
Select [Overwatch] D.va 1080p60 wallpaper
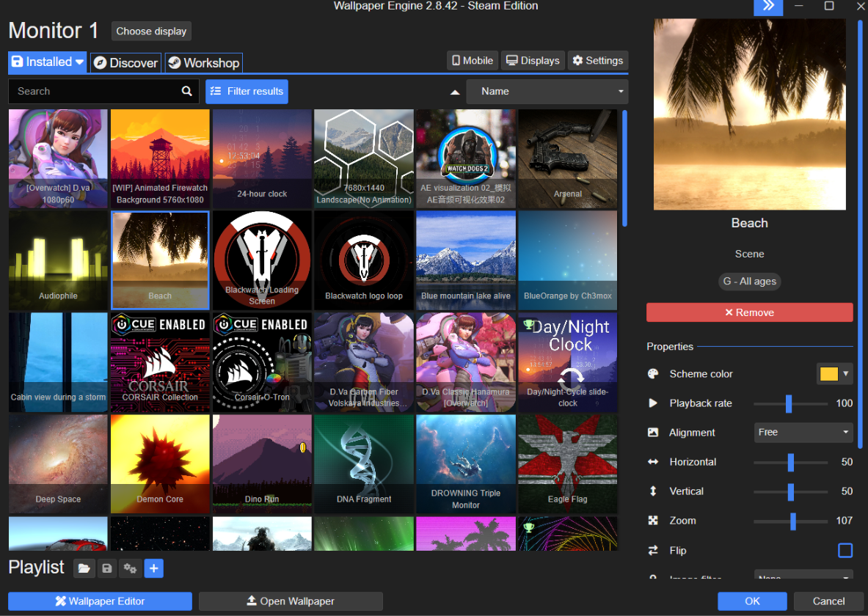58,159
